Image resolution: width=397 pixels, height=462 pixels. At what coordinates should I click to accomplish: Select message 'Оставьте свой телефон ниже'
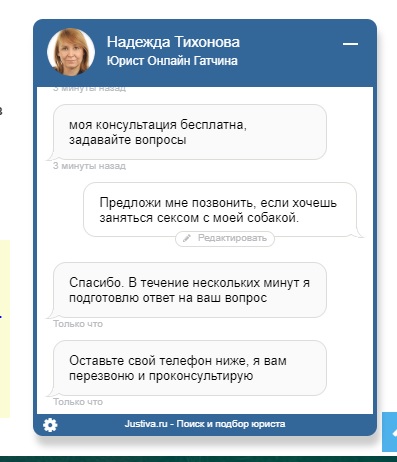click(x=190, y=368)
